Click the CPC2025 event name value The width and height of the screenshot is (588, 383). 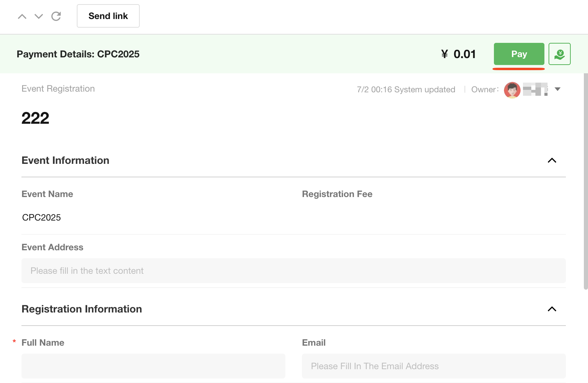click(42, 217)
